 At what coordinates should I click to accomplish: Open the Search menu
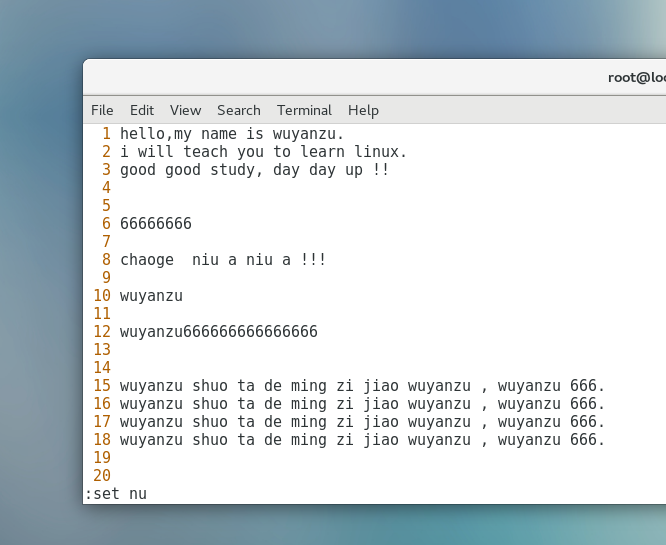pyautogui.click(x=238, y=110)
